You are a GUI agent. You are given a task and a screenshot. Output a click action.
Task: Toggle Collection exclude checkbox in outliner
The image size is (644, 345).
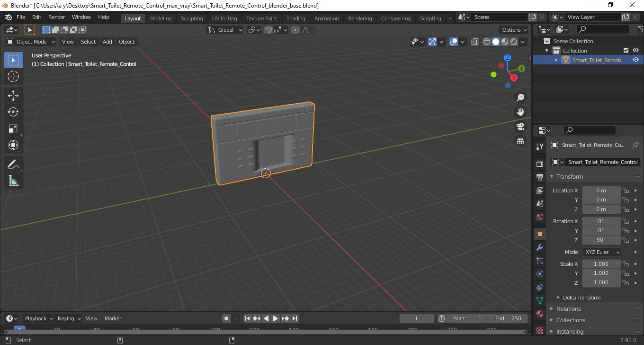[626, 50]
